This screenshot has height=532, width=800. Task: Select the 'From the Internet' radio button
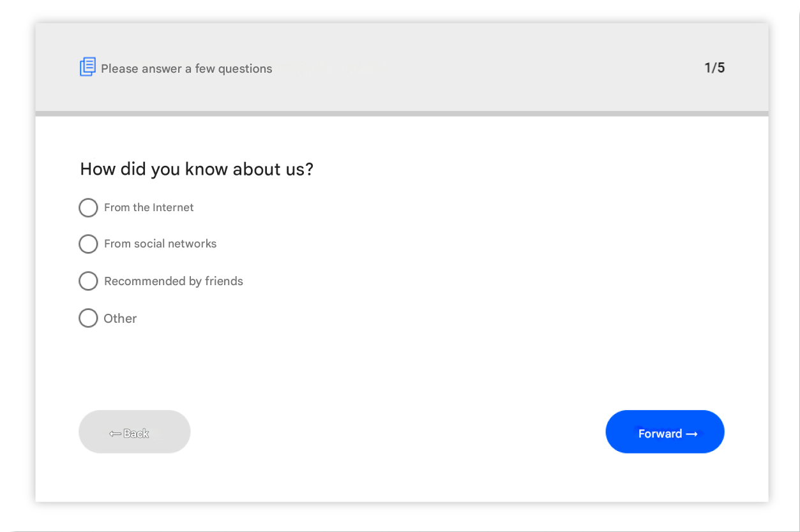[88, 208]
